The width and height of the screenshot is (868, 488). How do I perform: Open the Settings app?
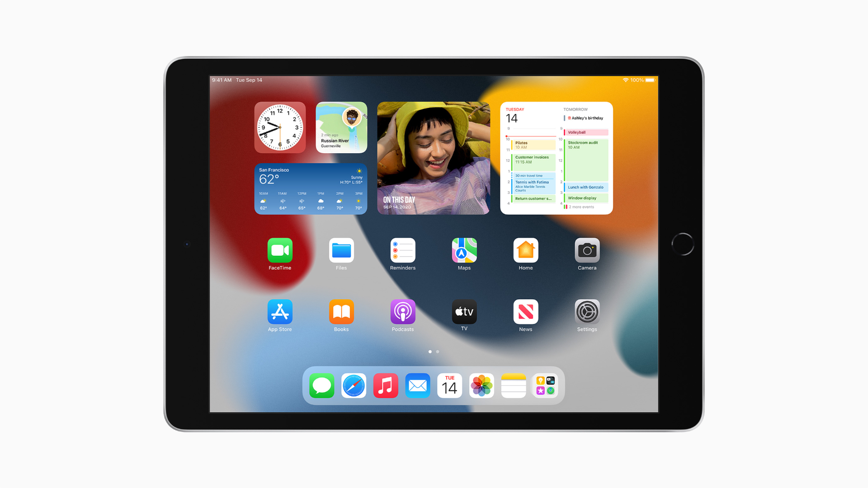[x=587, y=312]
